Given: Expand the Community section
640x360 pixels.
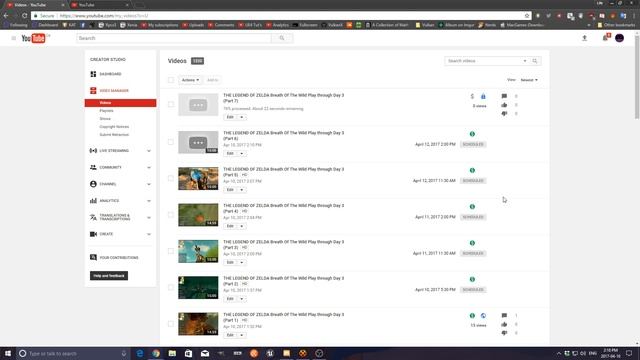Looking at the screenshot, I should pyautogui.click(x=149, y=168).
